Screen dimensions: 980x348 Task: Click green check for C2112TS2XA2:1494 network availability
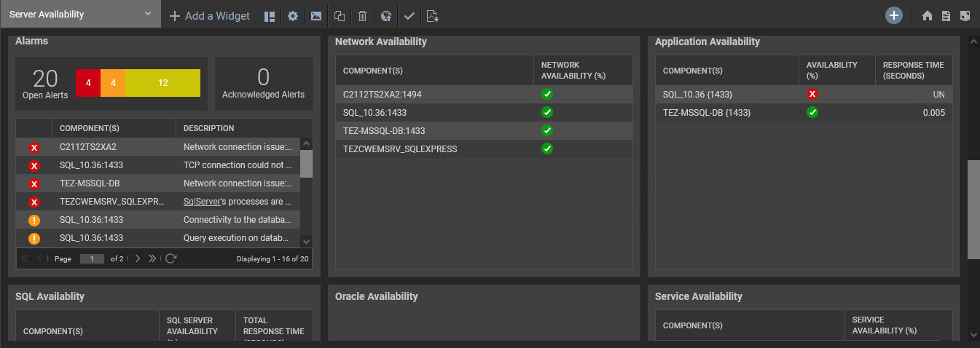[x=547, y=94]
